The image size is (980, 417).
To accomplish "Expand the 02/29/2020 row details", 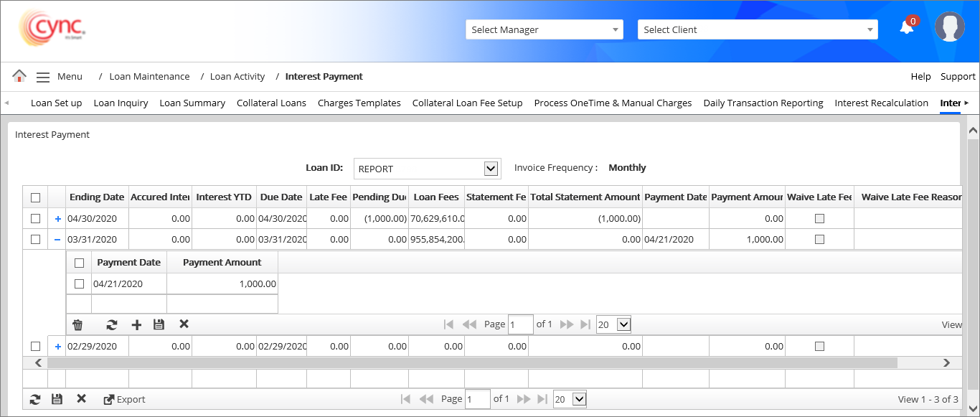I will [x=58, y=347].
